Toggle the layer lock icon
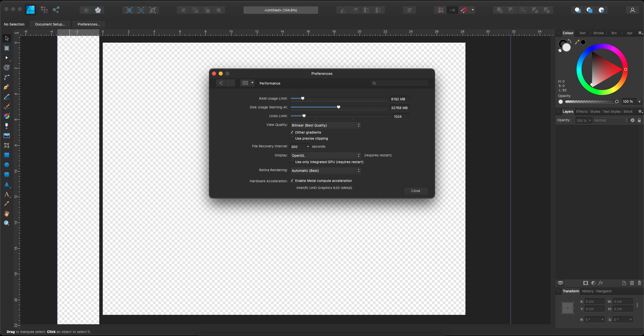The image size is (644, 336). 639,120
